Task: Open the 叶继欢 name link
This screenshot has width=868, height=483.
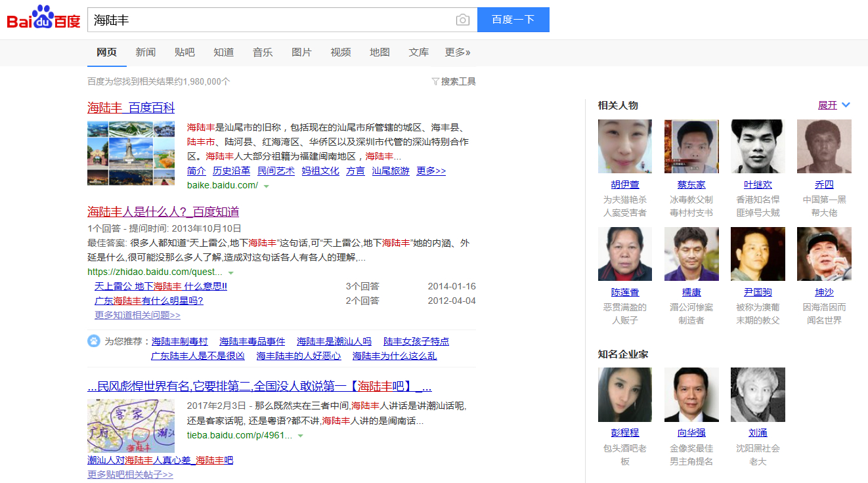Action: 758,185
